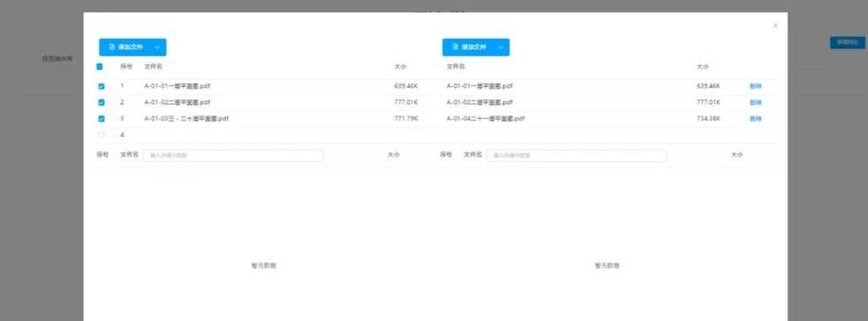This screenshot has width=868, height=321.
Task: Expand the right 添加文件 dropdown arrow
Action: [x=501, y=47]
